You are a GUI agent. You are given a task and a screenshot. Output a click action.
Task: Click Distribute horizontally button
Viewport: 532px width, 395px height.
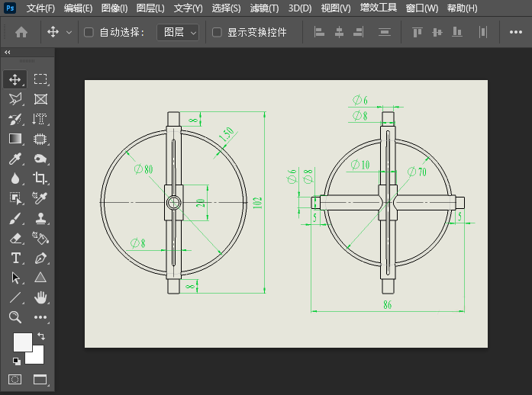coord(483,32)
